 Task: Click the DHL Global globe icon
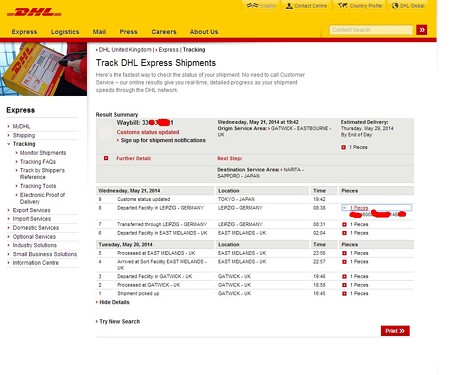(x=395, y=6)
